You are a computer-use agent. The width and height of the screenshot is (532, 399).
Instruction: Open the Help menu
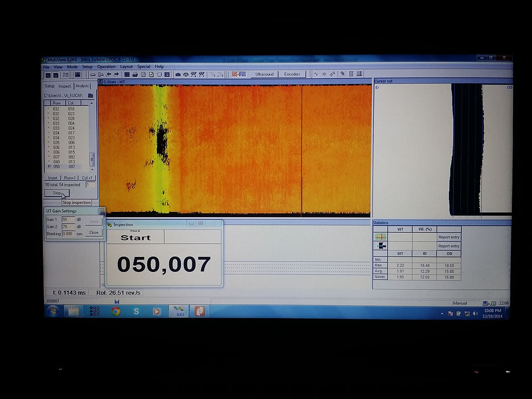159,67
